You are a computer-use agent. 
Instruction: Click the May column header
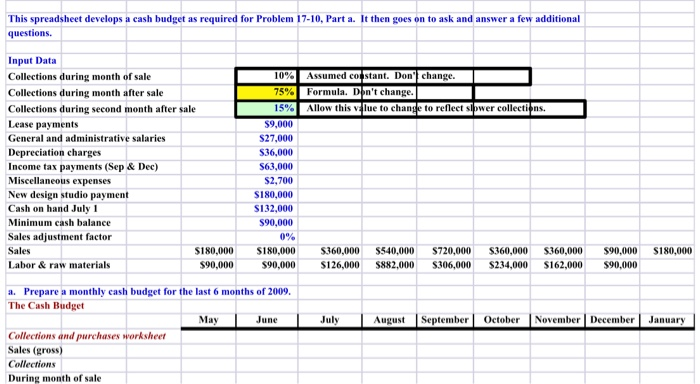click(x=208, y=320)
